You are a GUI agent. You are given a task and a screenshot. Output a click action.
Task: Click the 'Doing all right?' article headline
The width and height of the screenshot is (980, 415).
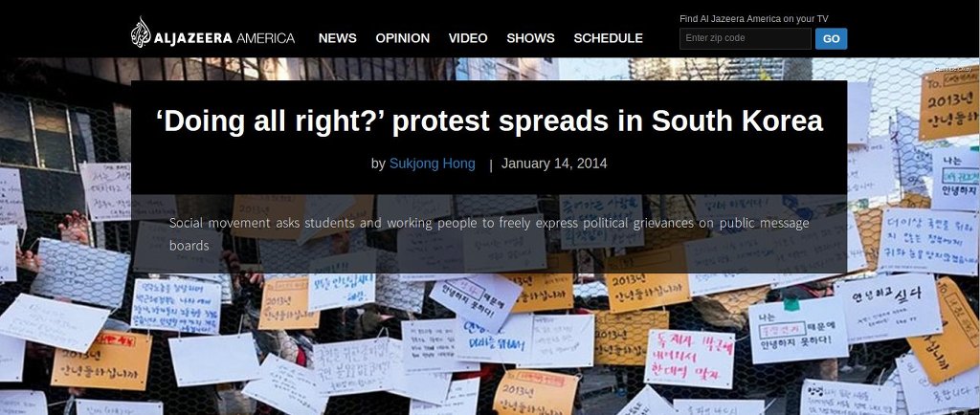point(489,121)
